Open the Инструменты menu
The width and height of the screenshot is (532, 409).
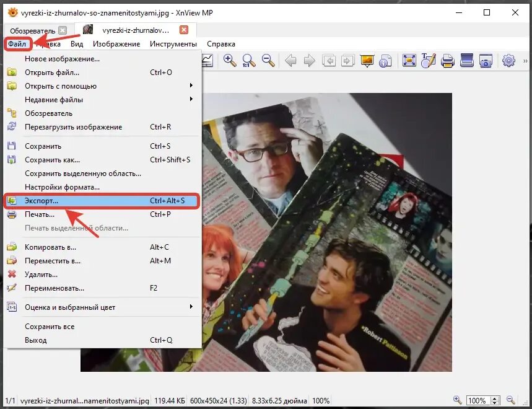point(173,44)
